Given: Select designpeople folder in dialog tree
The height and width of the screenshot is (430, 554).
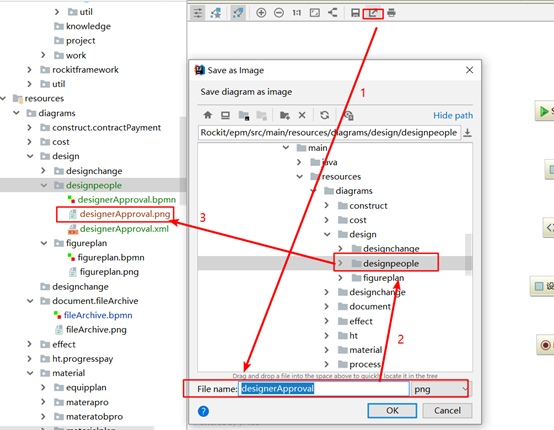Looking at the screenshot, I should click(390, 263).
